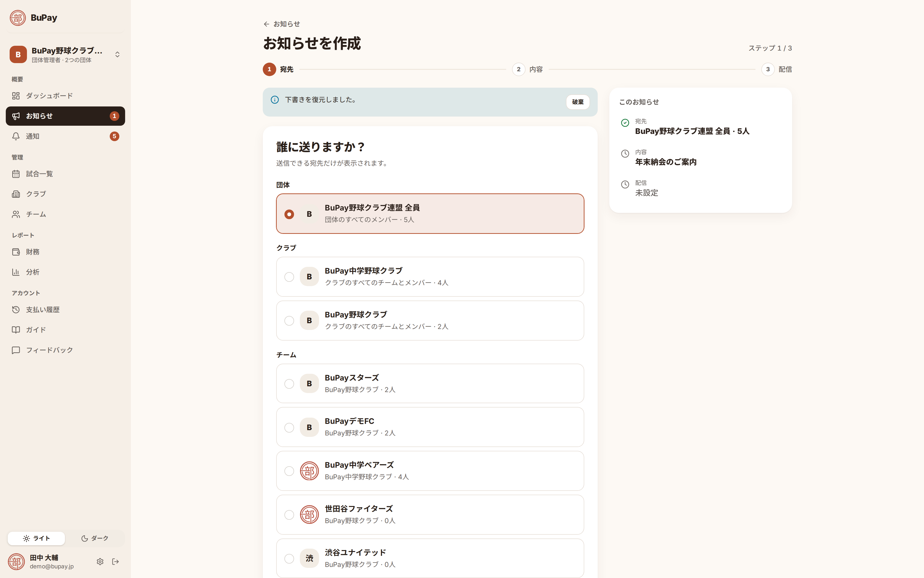Click the clock icon beside 内容 summary
The width and height of the screenshot is (924, 578).
point(625,154)
